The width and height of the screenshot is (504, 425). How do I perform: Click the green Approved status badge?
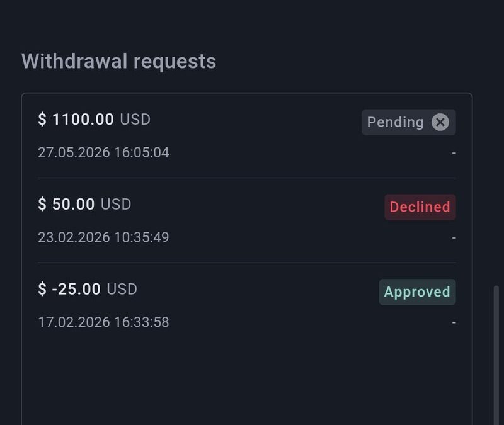click(417, 292)
